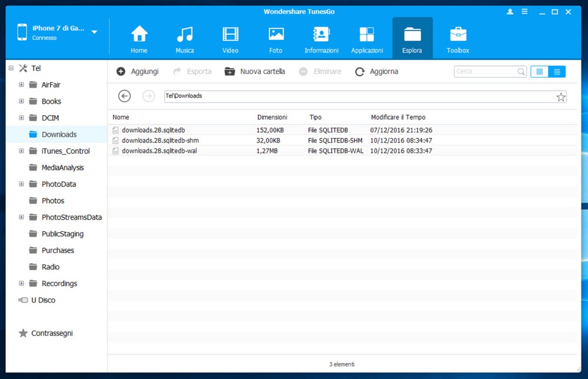
Task: Switch to grid view
Action: coord(539,71)
